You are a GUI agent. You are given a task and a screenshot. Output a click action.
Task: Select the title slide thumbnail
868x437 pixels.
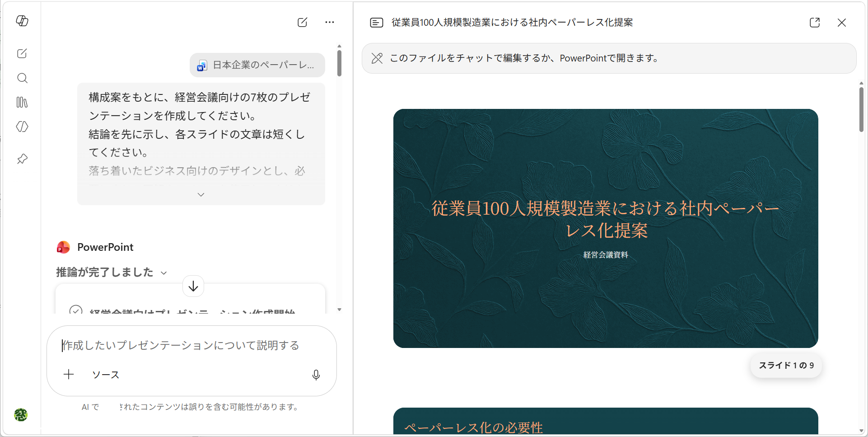click(x=606, y=228)
